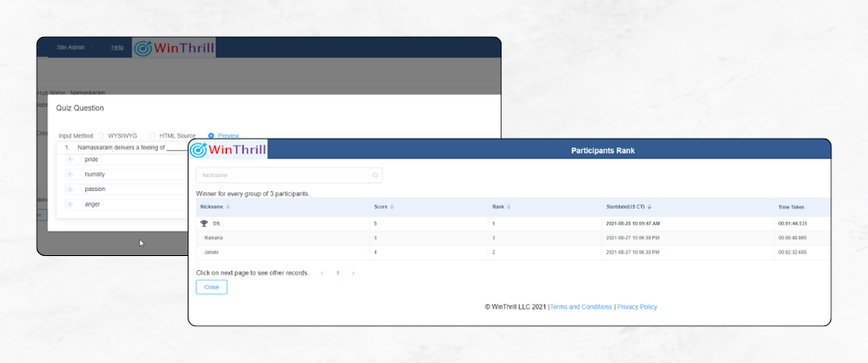The height and width of the screenshot is (363, 868).
Task: Sort table by Nickname column arrows
Action: (228, 207)
